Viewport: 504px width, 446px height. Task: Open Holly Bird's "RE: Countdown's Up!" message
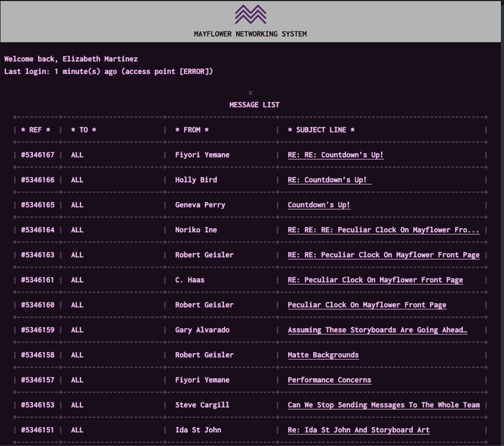pyautogui.click(x=329, y=180)
